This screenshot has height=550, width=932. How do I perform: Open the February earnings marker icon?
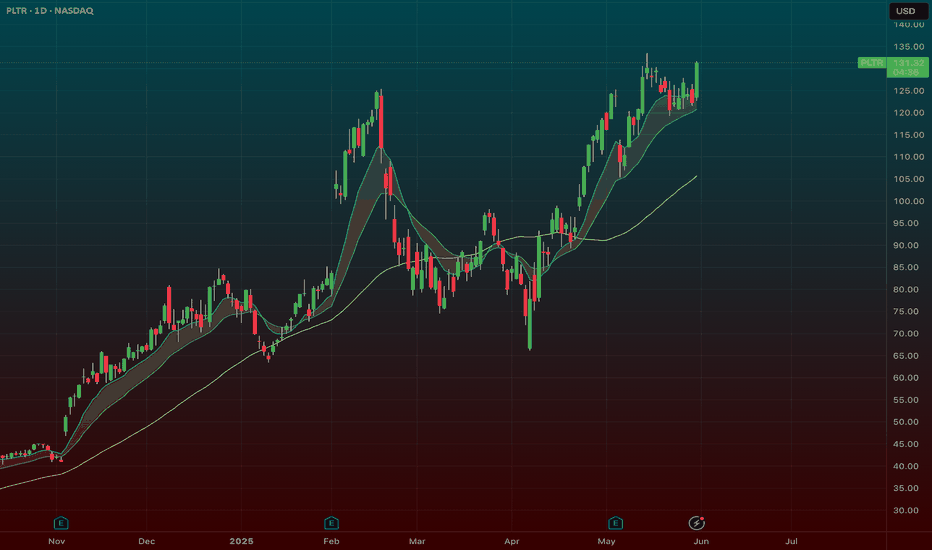[331, 523]
